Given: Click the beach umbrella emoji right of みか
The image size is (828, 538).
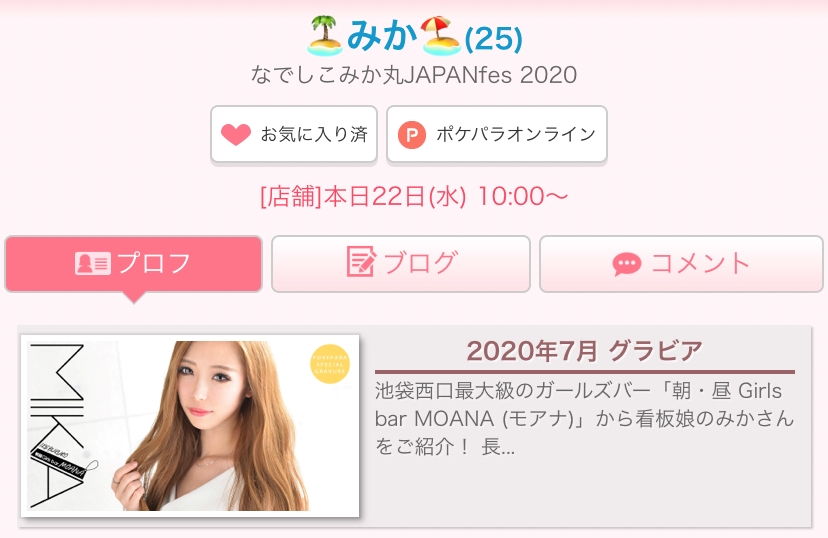Looking at the screenshot, I should coord(440,37).
